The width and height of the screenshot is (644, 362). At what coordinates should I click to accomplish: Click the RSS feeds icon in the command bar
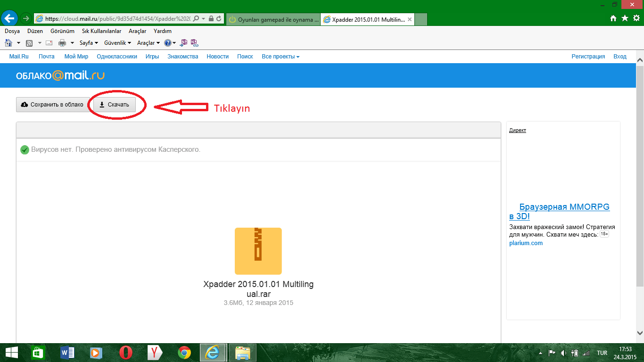[29, 43]
